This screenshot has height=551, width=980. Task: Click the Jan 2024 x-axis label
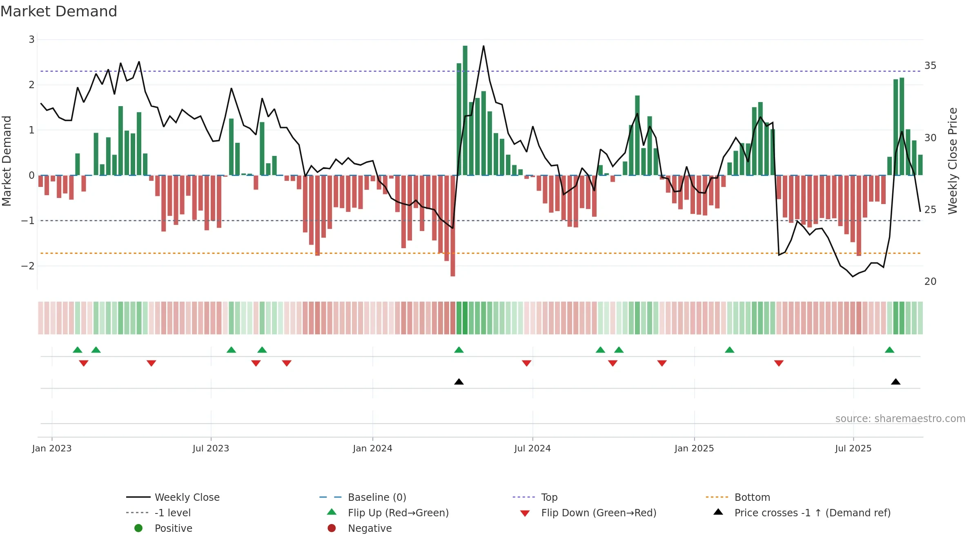click(373, 448)
